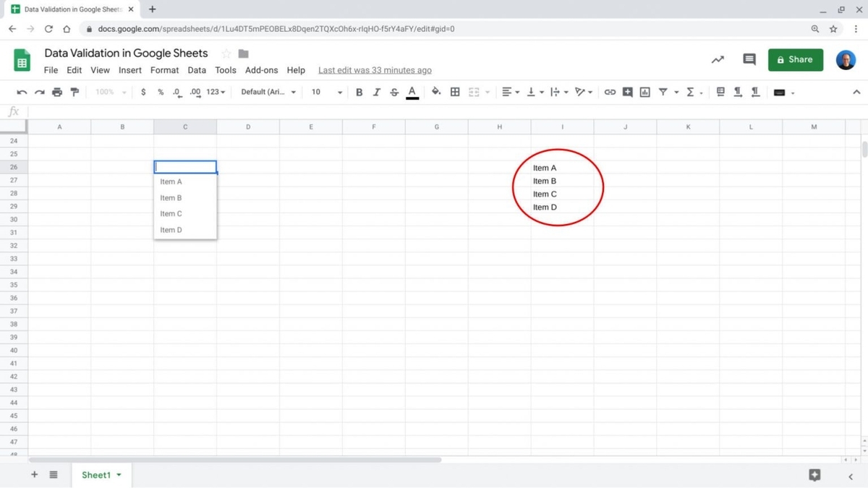The width and height of the screenshot is (868, 488).
Task: Create a filter
Action: [x=664, y=92]
